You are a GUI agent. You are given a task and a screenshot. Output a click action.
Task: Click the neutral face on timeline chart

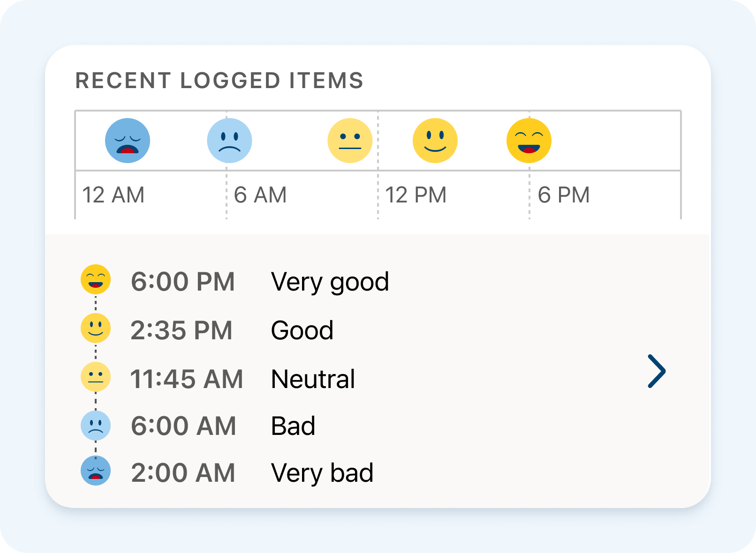(x=350, y=141)
